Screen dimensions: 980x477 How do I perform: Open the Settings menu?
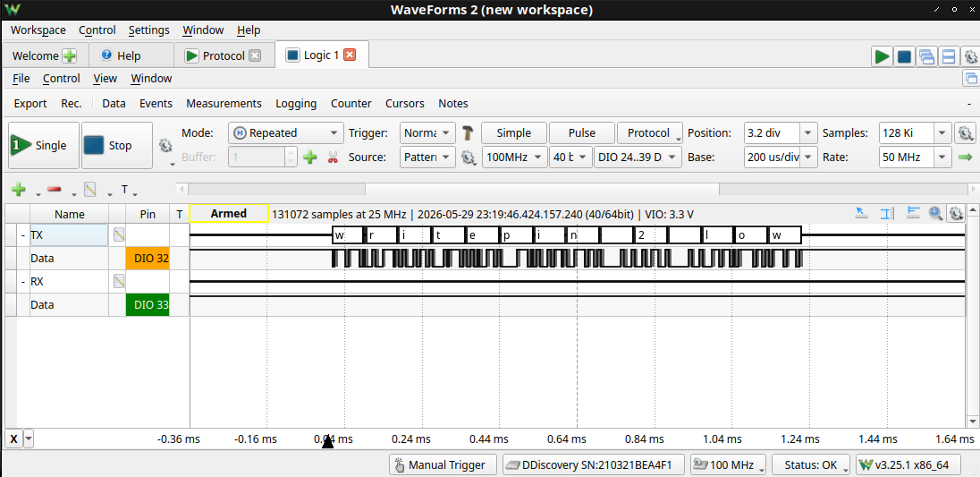148,30
